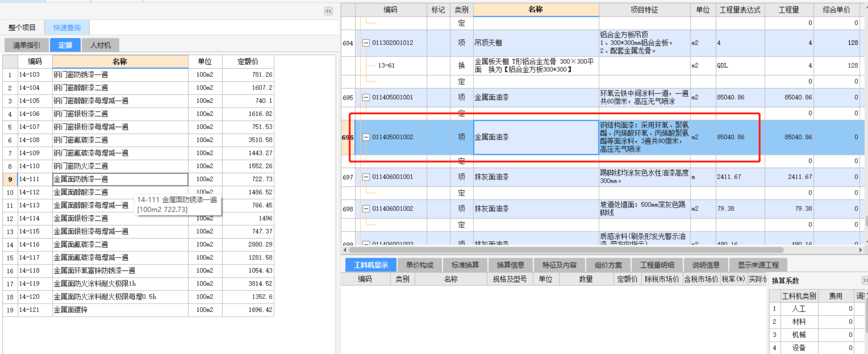The height and width of the screenshot is (354, 868).
Task: Select the 定额 tab
Action: coord(65,45)
